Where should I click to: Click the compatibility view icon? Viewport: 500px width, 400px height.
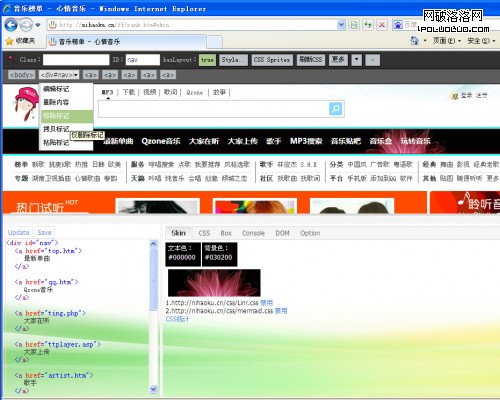(x=354, y=25)
